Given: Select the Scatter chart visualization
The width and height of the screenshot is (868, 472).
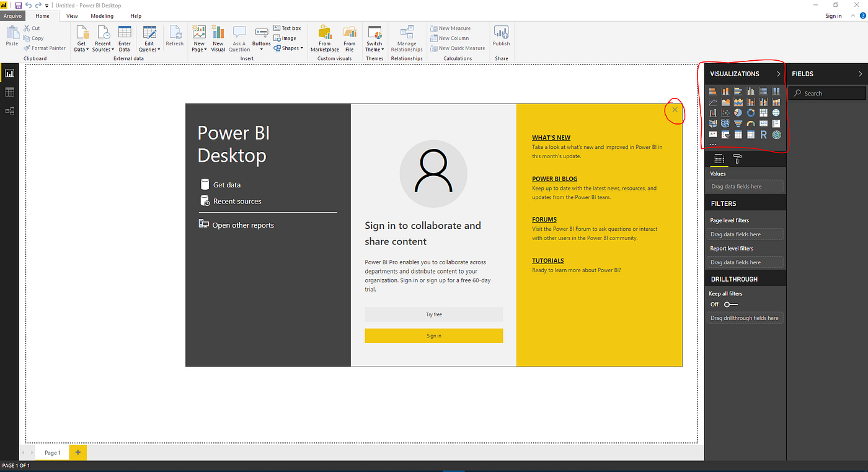Looking at the screenshot, I should [x=725, y=112].
